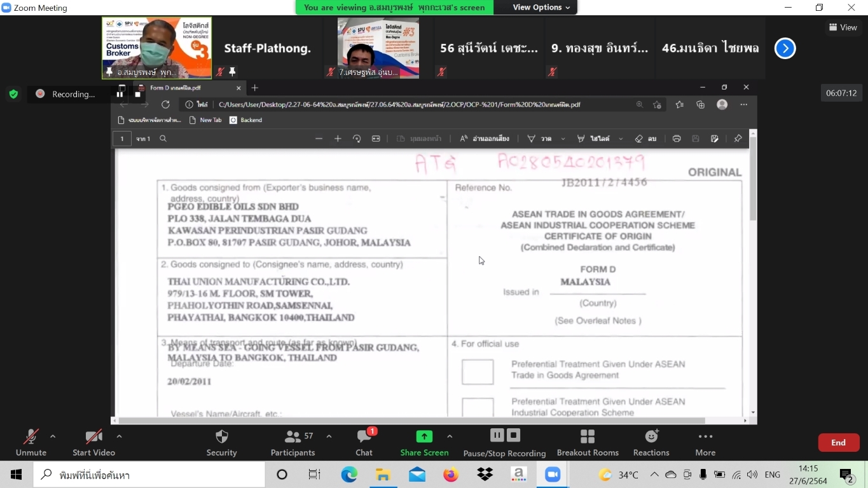Expand Share Screen options arrow

tap(450, 437)
